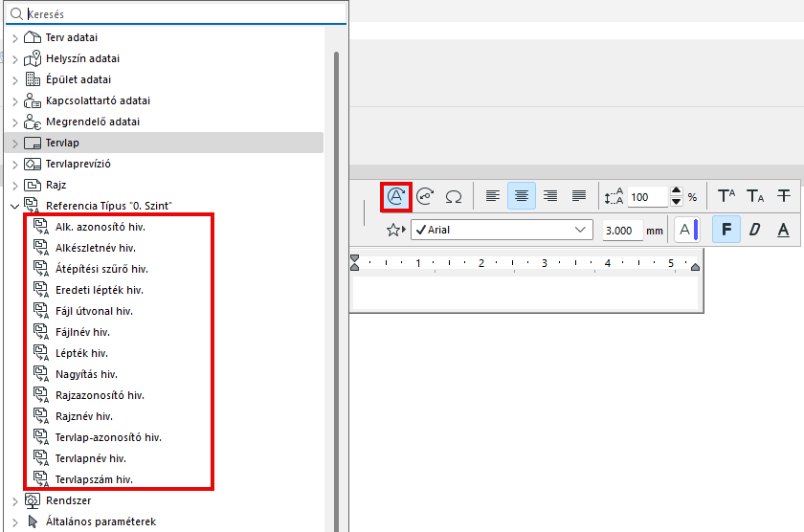Click the 3.000 font size field
Viewport: 804px width, 532px height.
tap(622, 231)
